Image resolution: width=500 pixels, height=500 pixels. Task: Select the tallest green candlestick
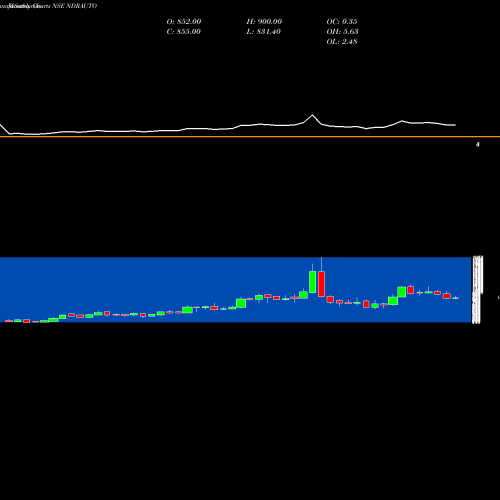313,282
